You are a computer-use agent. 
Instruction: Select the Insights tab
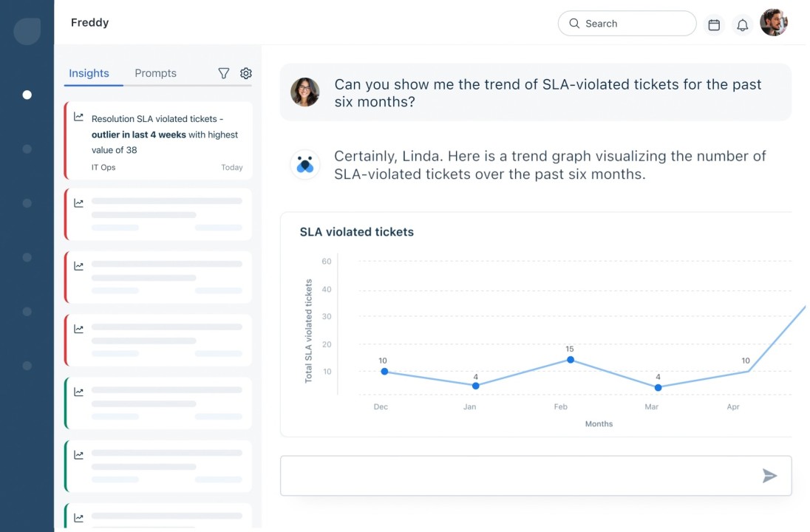(89, 73)
